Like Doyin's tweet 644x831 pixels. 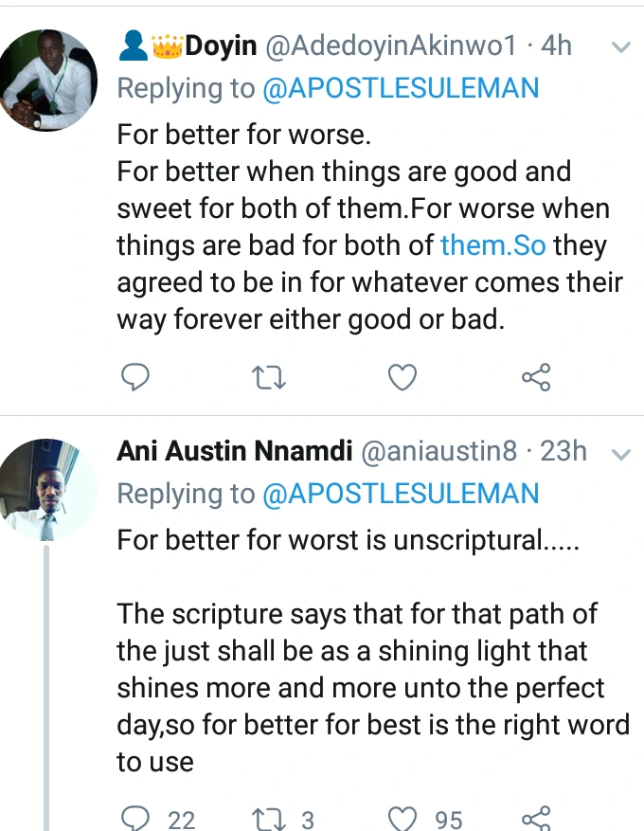pos(403,379)
